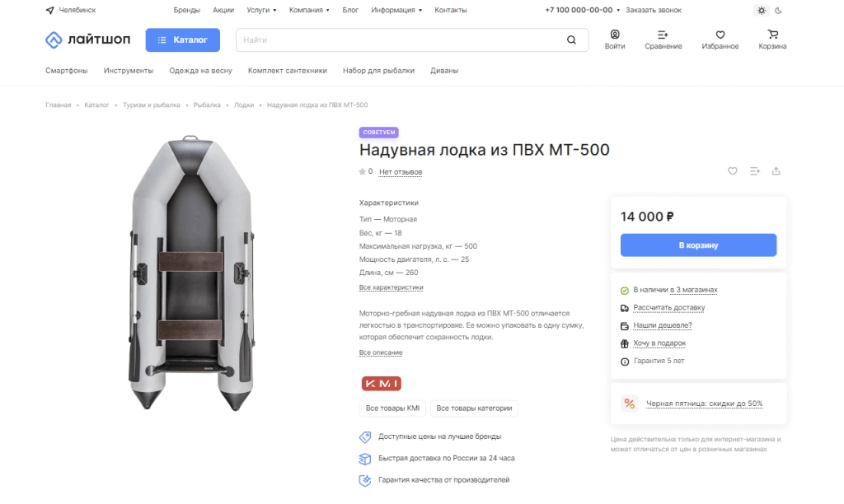Switch to dark theme moon toggle
The height and width of the screenshot is (504, 844).
[x=778, y=10]
